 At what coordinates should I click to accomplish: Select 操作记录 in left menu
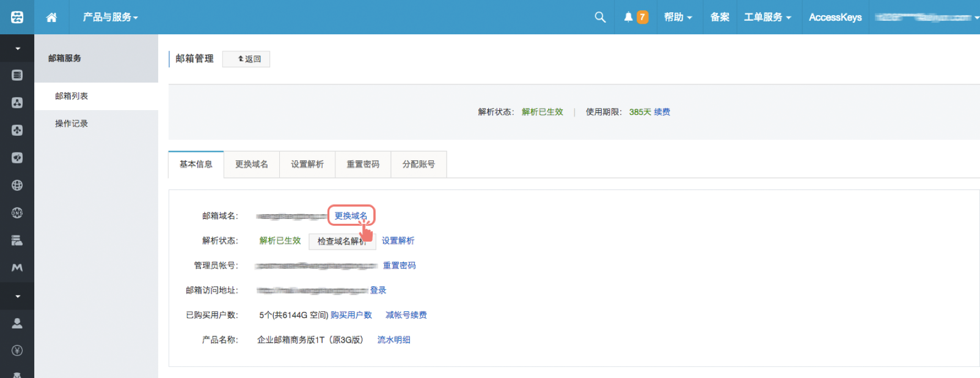71,124
